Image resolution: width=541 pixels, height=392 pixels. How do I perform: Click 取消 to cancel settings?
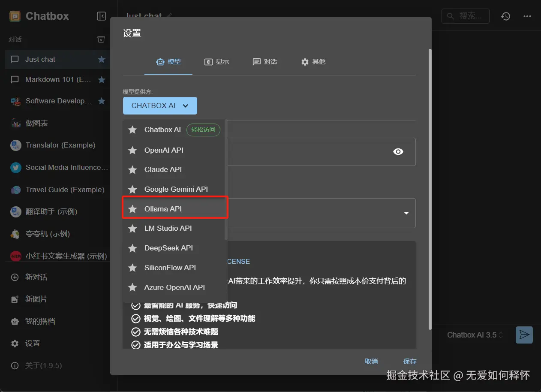(x=371, y=362)
